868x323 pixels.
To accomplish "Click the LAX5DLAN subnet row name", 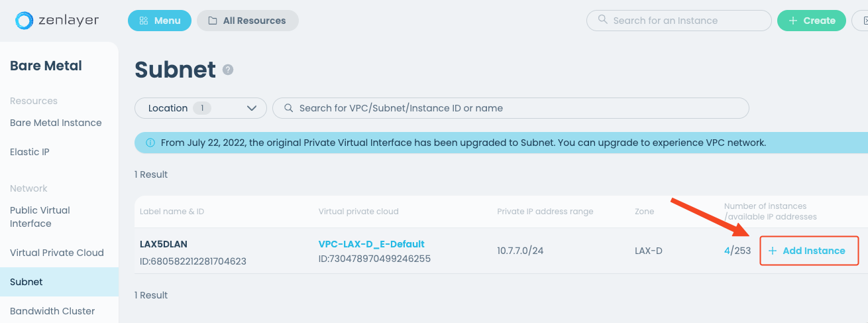I will pos(168,244).
